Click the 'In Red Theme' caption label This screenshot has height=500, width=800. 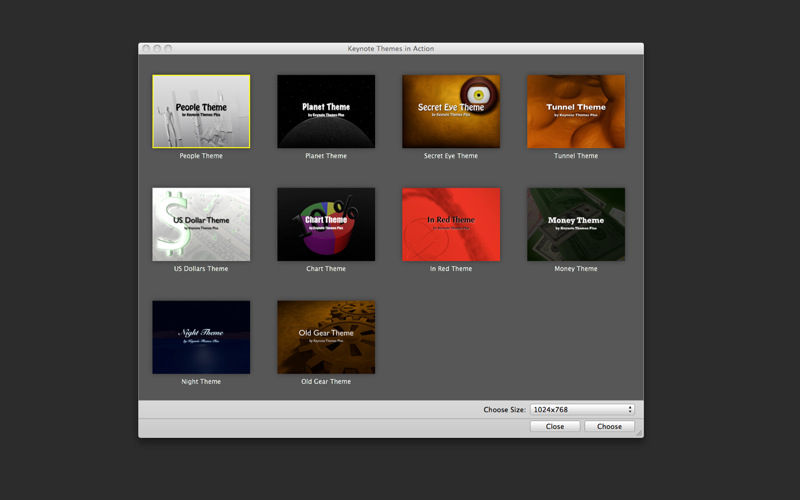point(451,268)
